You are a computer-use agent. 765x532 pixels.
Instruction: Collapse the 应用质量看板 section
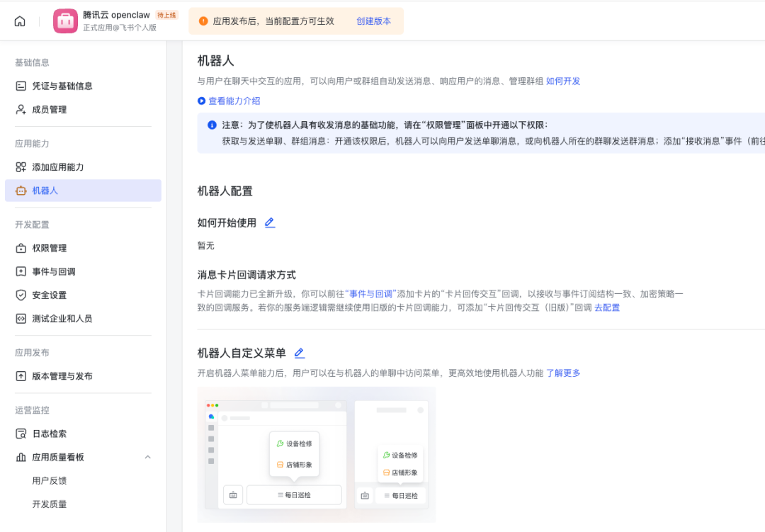[x=147, y=457]
